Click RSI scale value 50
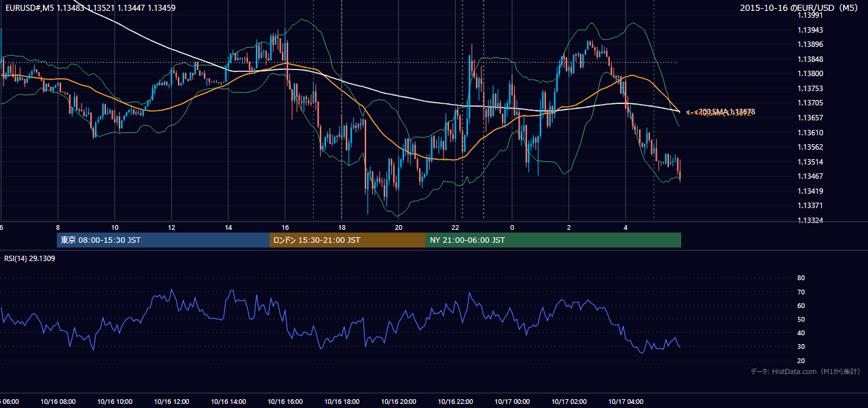Screen dimensions: 868x408 801,319
